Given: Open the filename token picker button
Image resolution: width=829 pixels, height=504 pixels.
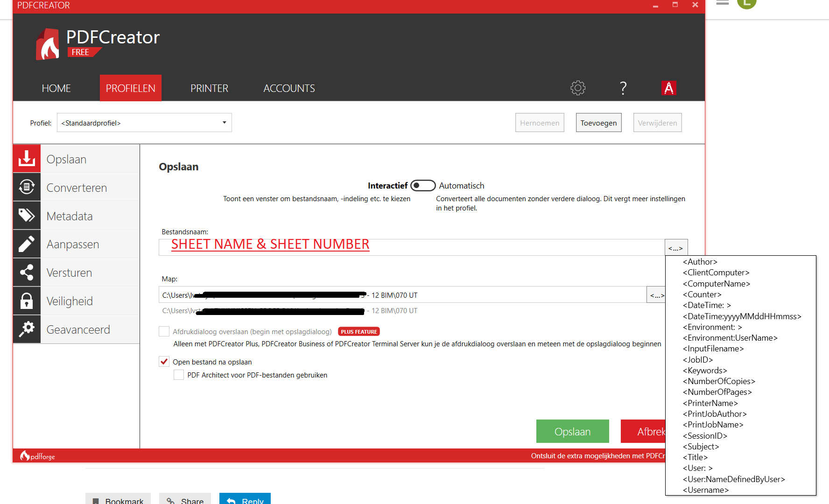Looking at the screenshot, I should pos(676,248).
